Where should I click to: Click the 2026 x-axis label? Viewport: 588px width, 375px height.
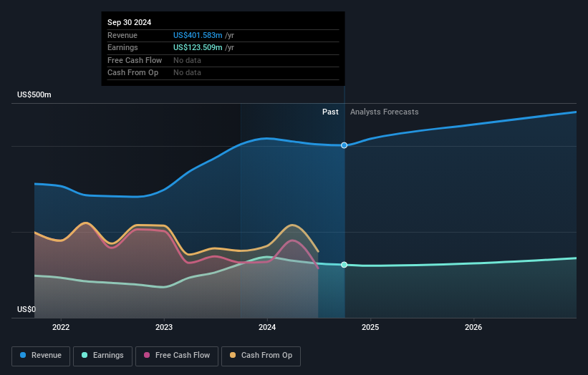click(473, 327)
